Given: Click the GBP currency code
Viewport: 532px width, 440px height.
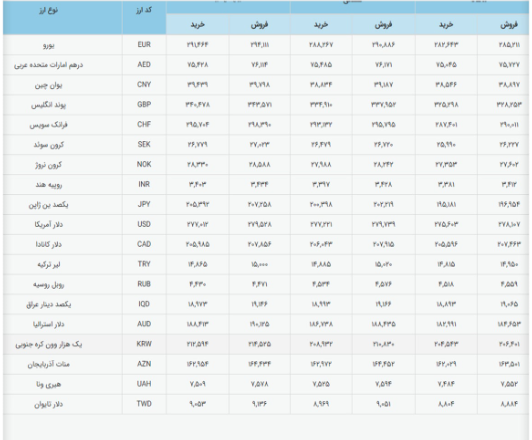Looking at the screenshot, I should 144,104.
